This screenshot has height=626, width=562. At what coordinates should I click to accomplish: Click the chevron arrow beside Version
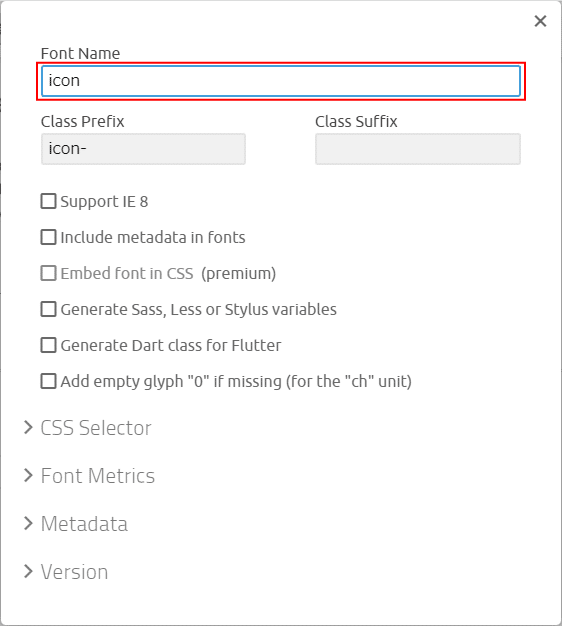28,571
